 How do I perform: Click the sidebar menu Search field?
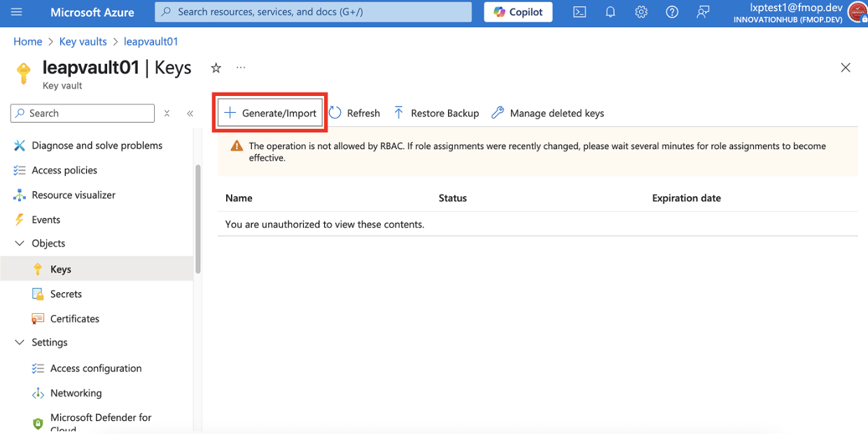click(x=83, y=113)
